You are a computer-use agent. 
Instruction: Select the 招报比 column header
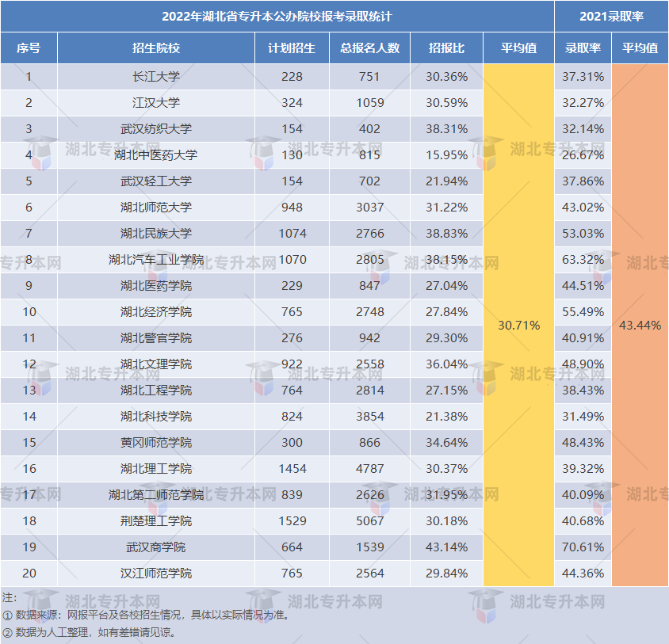coord(447,48)
